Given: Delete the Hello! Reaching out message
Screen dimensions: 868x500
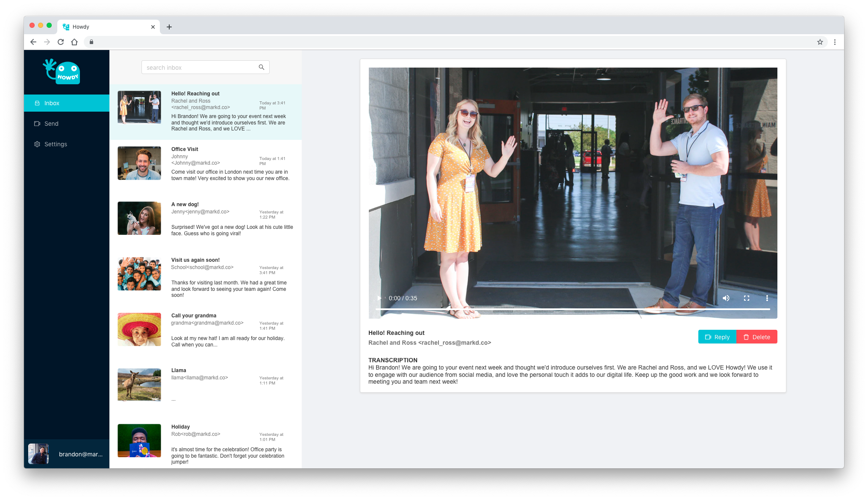Looking at the screenshot, I should [x=756, y=337].
